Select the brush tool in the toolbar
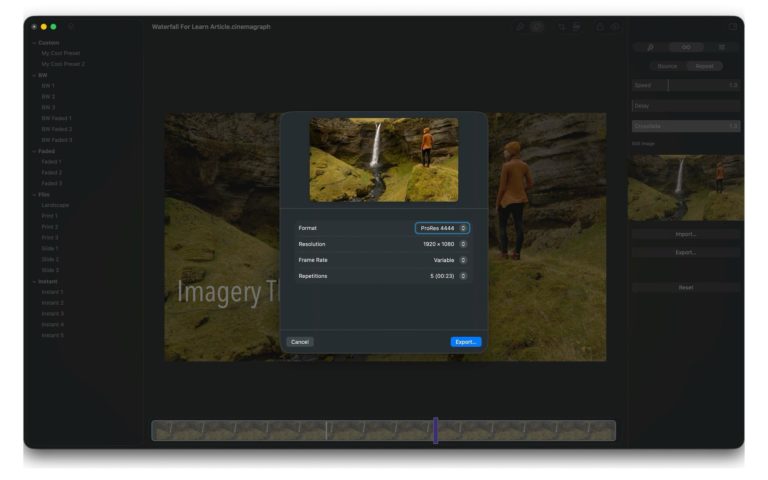 pyautogui.click(x=520, y=27)
